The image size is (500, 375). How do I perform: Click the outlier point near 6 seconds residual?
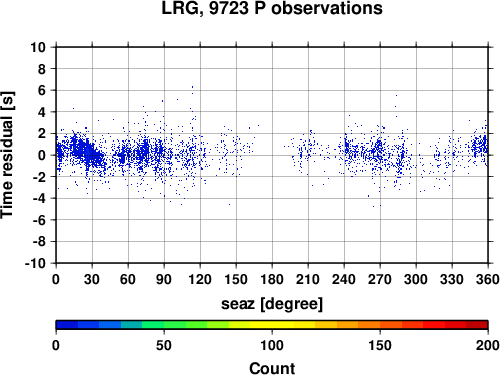(x=192, y=87)
